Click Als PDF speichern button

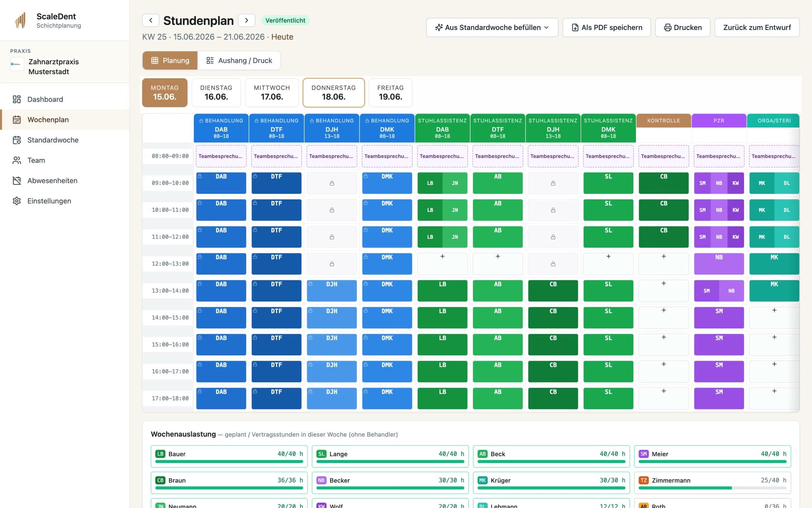click(x=606, y=27)
